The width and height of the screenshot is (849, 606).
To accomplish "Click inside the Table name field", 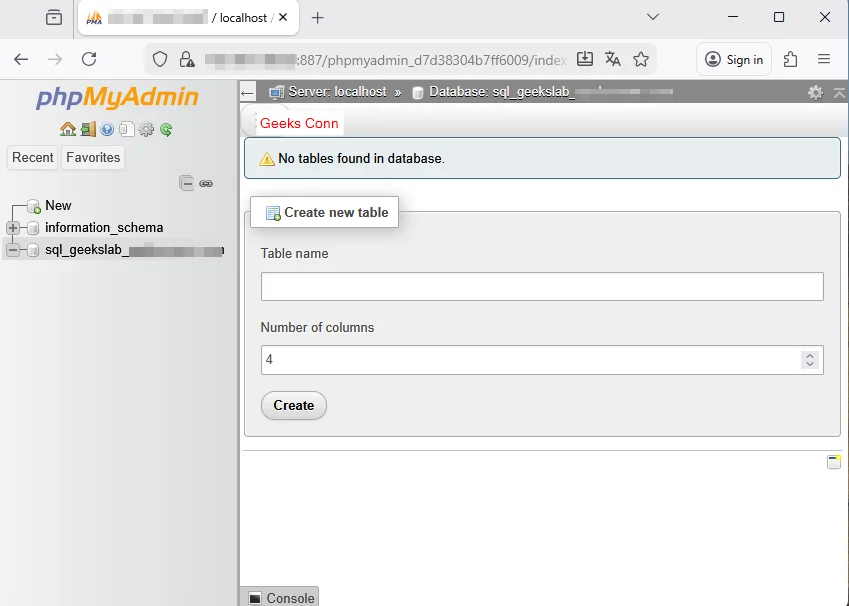I will (x=541, y=286).
